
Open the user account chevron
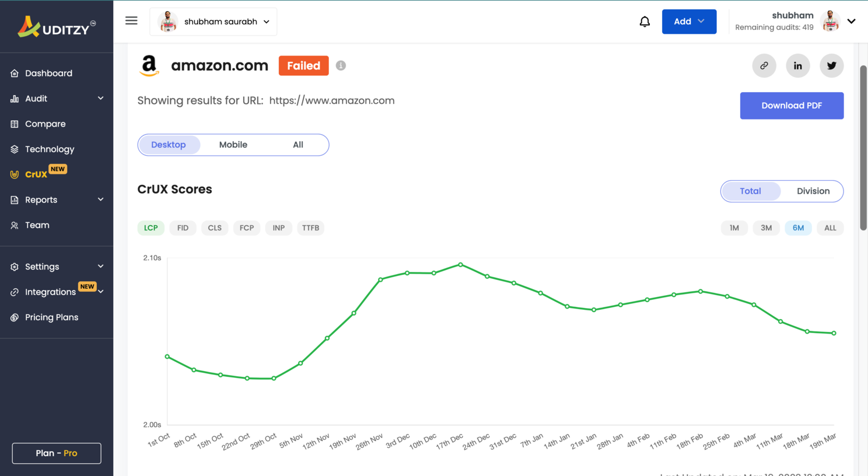coord(852,21)
